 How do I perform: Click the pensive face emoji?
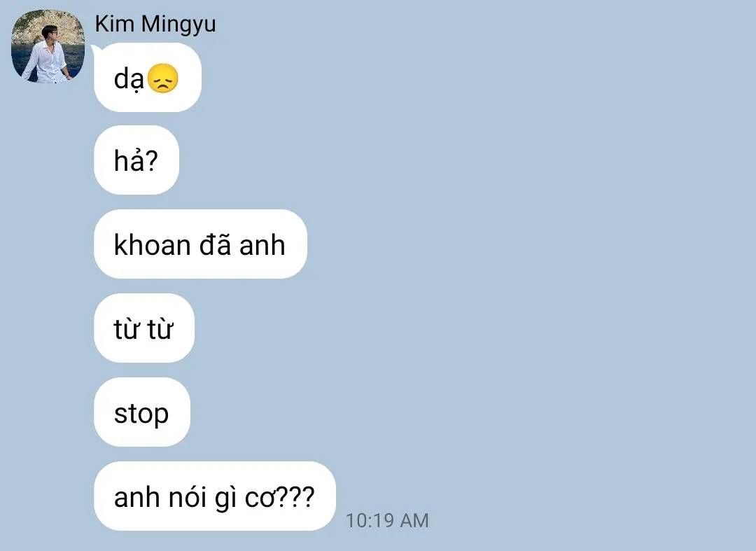coord(163,78)
